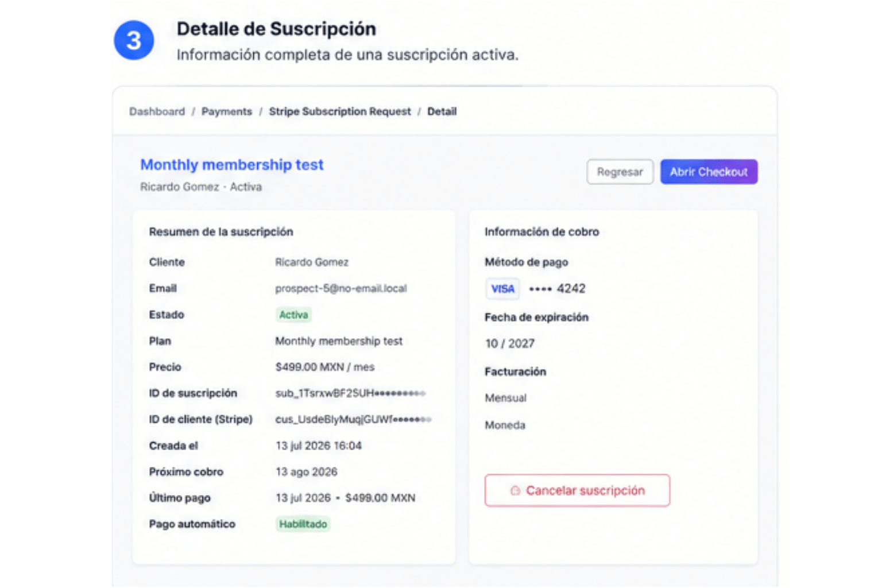Image resolution: width=882 pixels, height=588 pixels.
Task: Click the Stripe customer ID cus_UsdeBly value
Action: 353,419
